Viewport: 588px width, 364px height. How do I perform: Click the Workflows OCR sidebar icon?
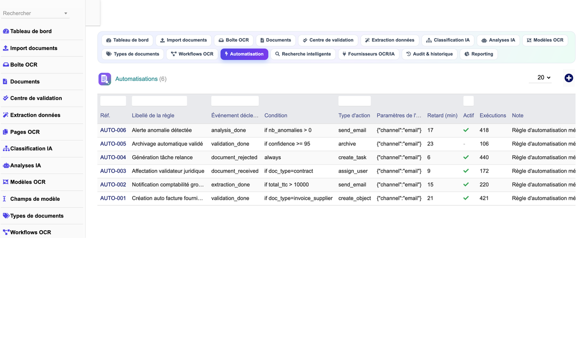coord(6,232)
